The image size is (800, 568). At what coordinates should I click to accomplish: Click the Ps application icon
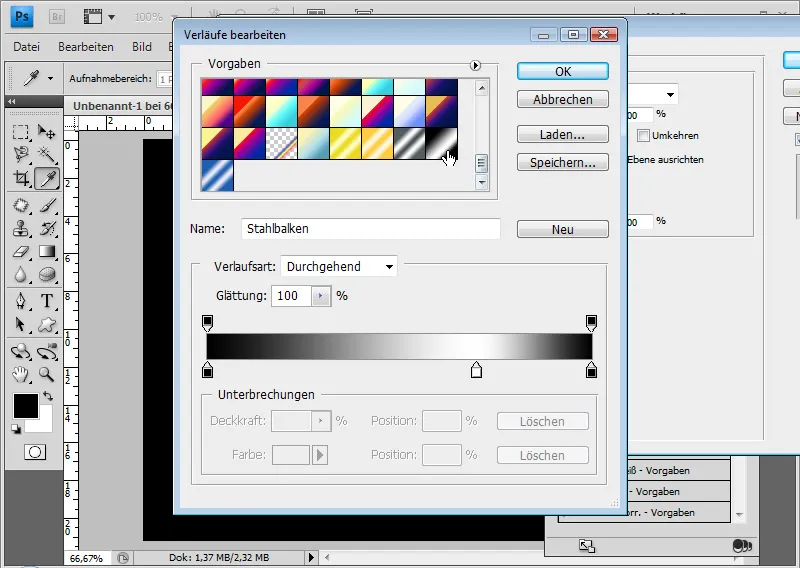[x=22, y=16]
